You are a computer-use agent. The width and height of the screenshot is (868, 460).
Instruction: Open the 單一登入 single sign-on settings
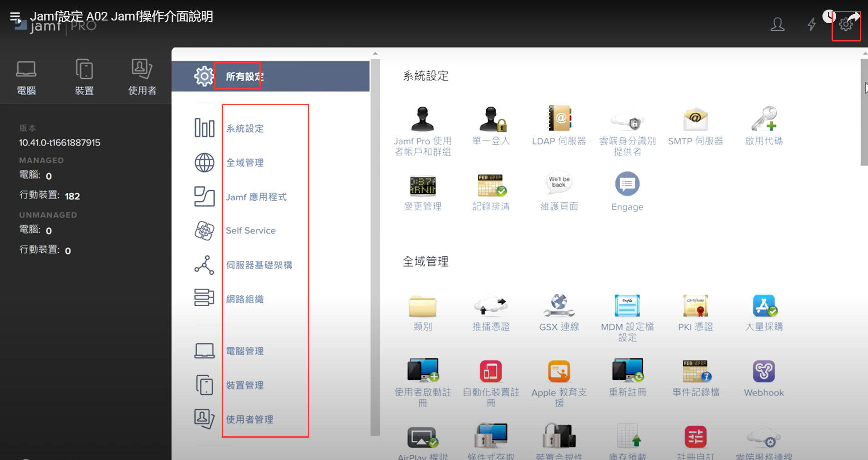491,126
